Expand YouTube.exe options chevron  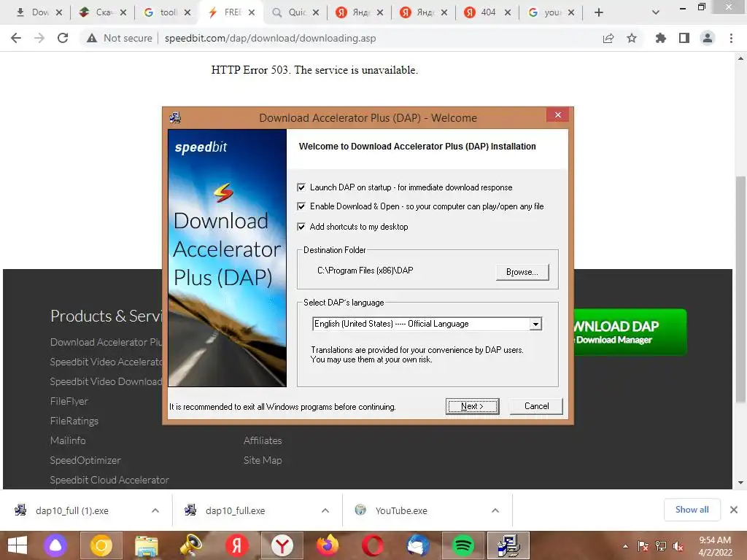(x=495, y=510)
